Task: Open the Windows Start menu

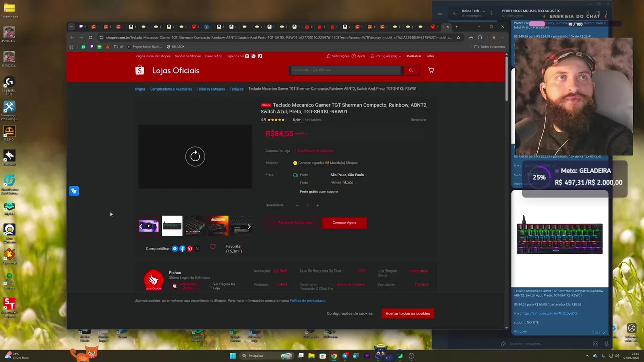Action: click(233, 356)
